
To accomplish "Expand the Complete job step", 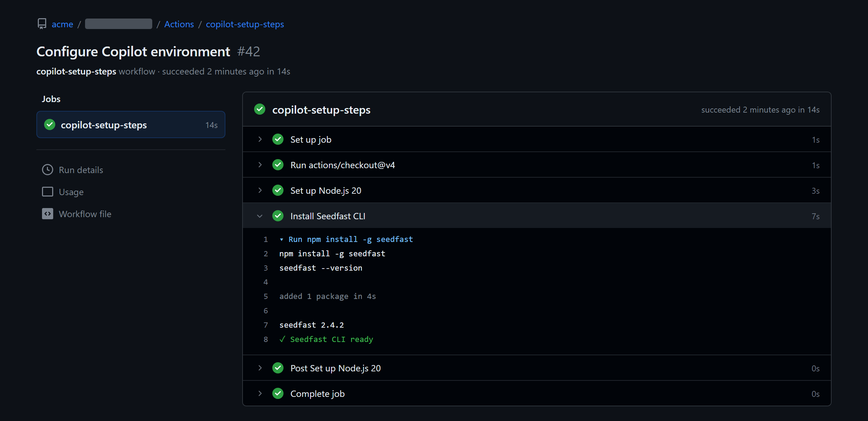I will 260,393.
